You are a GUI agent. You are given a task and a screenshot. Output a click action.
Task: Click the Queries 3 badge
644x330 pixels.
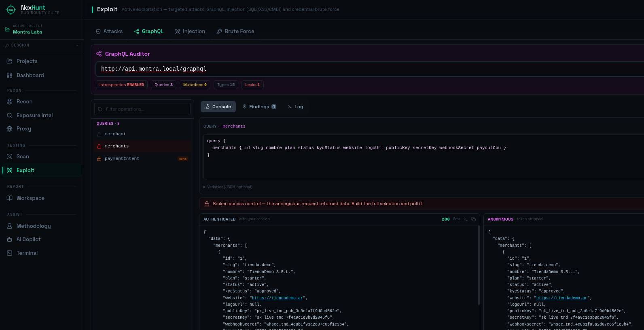pyautogui.click(x=163, y=85)
